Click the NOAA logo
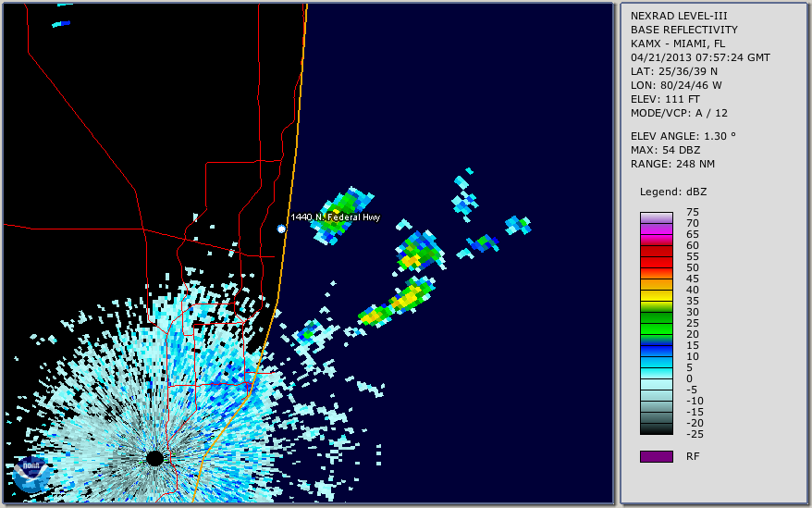Viewport: 812px width, 508px height. click(x=31, y=475)
